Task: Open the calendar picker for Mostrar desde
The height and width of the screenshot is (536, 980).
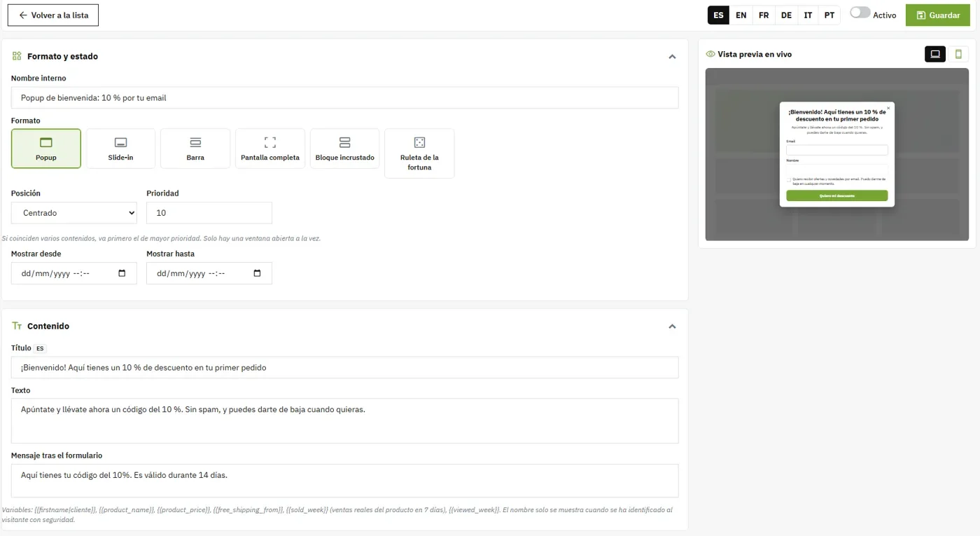Action: pyautogui.click(x=122, y=273)
